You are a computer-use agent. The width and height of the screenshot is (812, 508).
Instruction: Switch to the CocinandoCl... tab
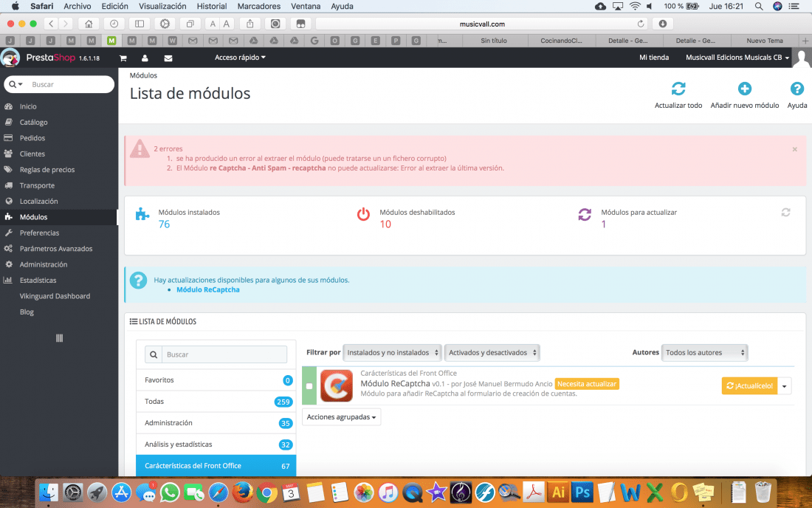tap(561, 41)
